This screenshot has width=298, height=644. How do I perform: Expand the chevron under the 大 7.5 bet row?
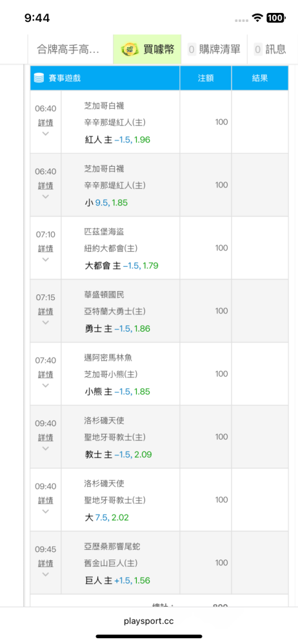(x=46, y=511)
